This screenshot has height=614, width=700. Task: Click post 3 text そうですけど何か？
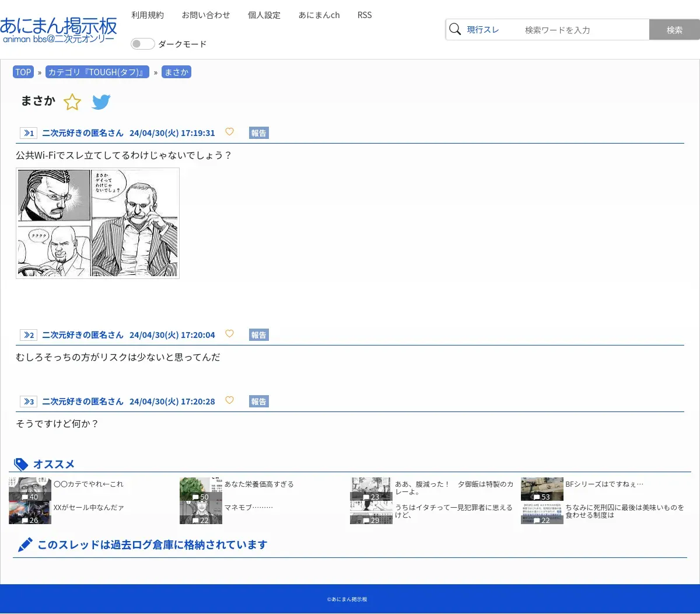(57, 424)
